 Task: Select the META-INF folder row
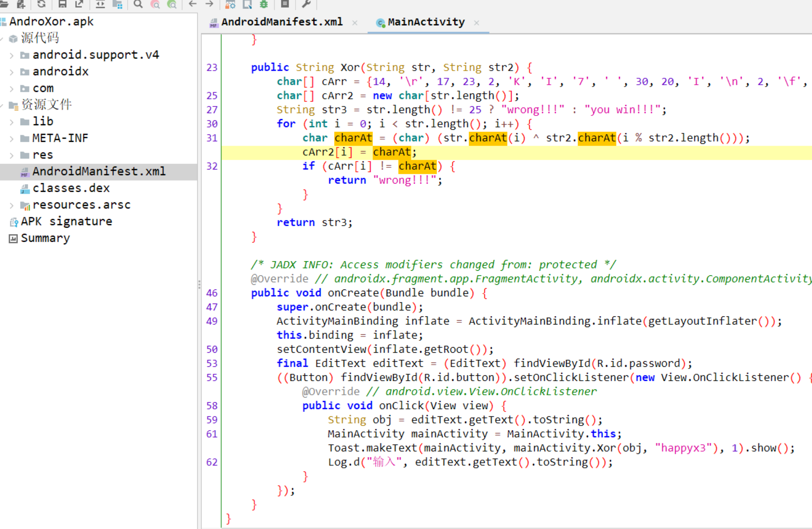click(x=60, y=138)
